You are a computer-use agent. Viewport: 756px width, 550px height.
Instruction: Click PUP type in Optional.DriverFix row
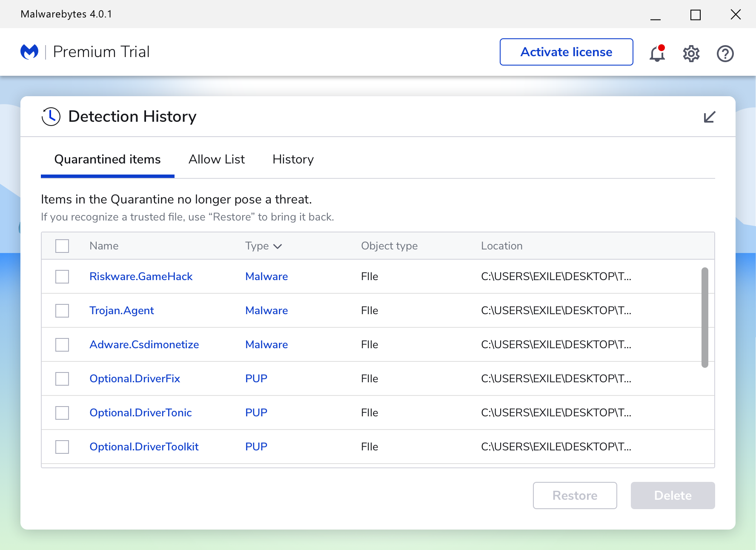click(x=256, y=379)
